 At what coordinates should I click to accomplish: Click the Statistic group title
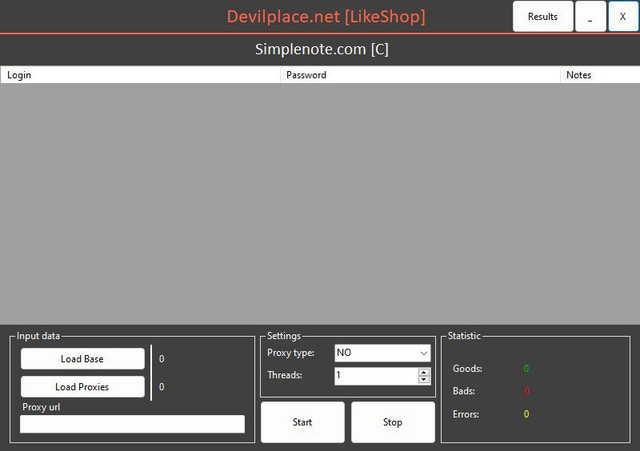pyautogui.click(x=464, y=336)
